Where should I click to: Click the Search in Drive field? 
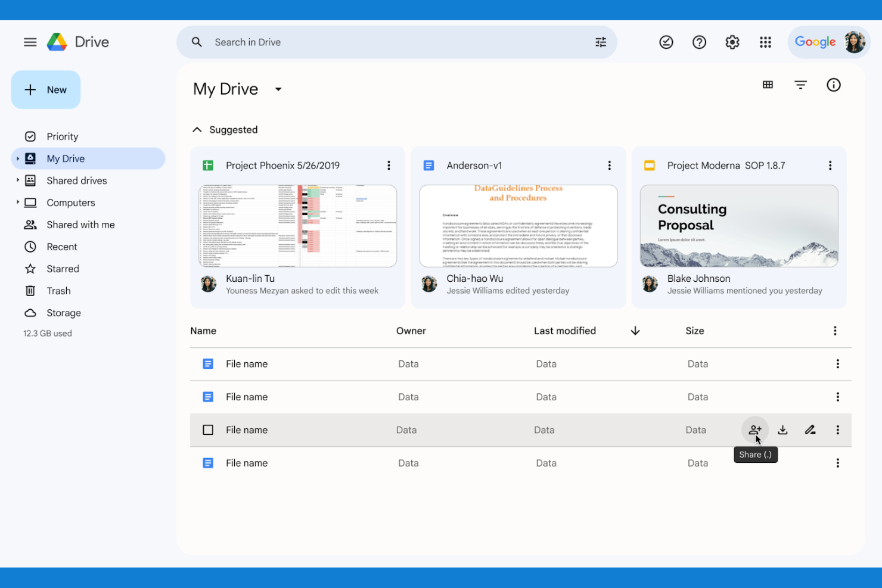click(x=358, y=42)
